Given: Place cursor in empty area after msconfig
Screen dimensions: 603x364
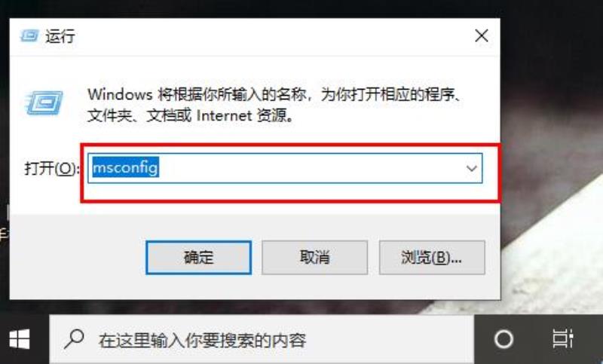Looking at the screenshot, I should 308,168.
